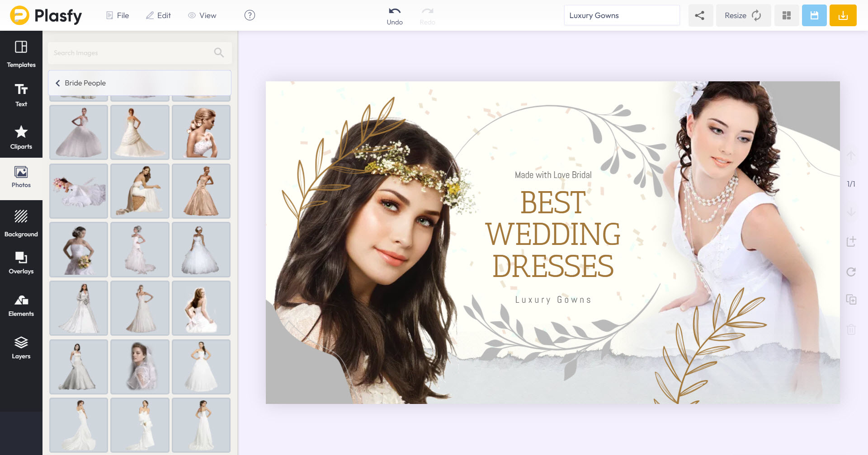This screenshot has width=868, height=455.
Task: Click the Resize button
Action: click(x=743, y=15)
